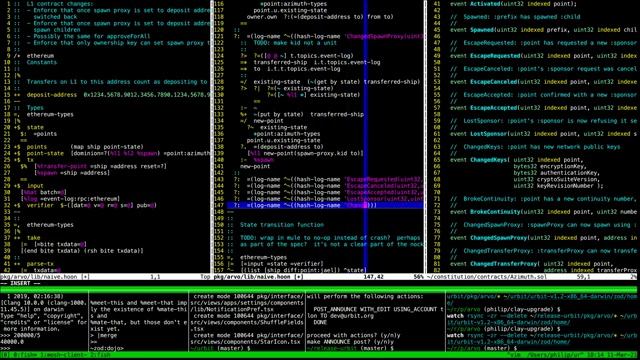The width and height of the screenshot is (640, 360).
Task: Click the -- INSERT -- mode indicator
Action: pos(20,283)
